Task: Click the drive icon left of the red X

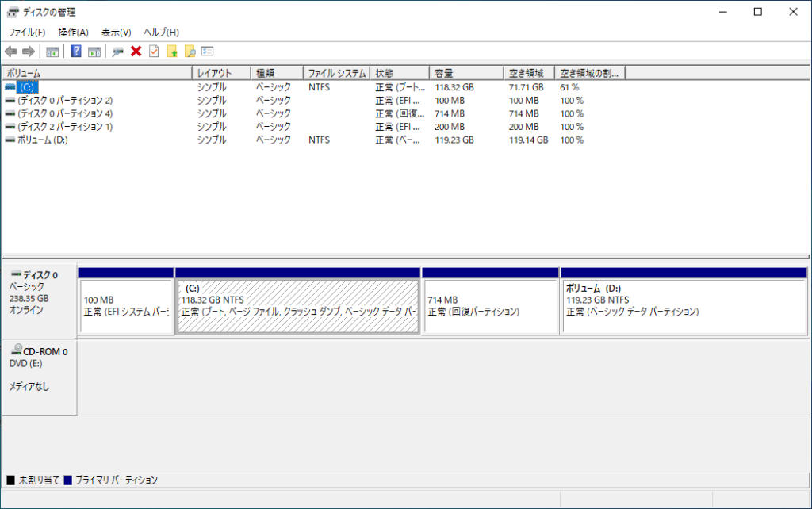Action: point(118,52)
